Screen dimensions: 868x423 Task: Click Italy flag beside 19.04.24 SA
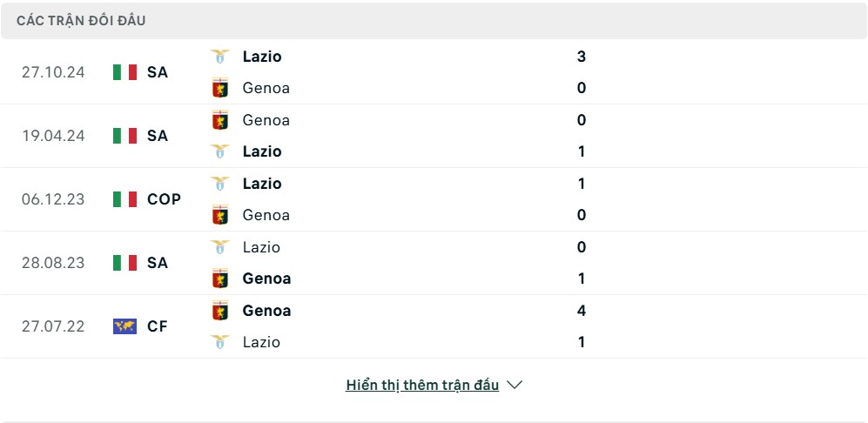124,136
